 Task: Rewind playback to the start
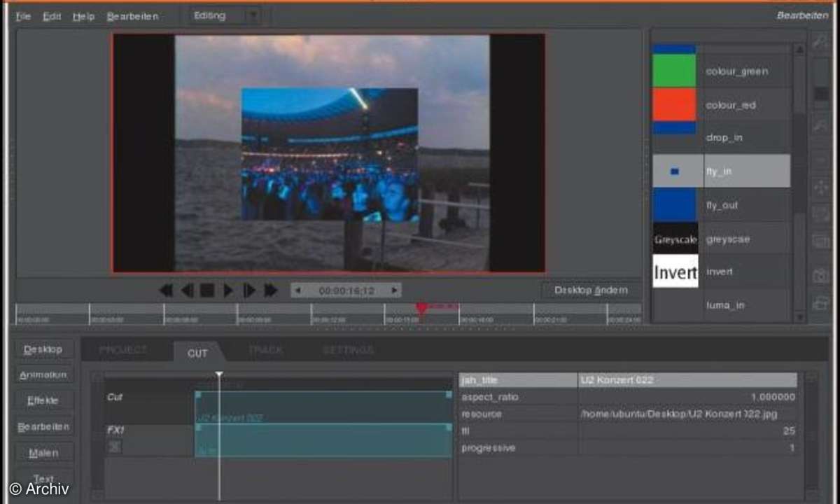click(x=166, y=290)
